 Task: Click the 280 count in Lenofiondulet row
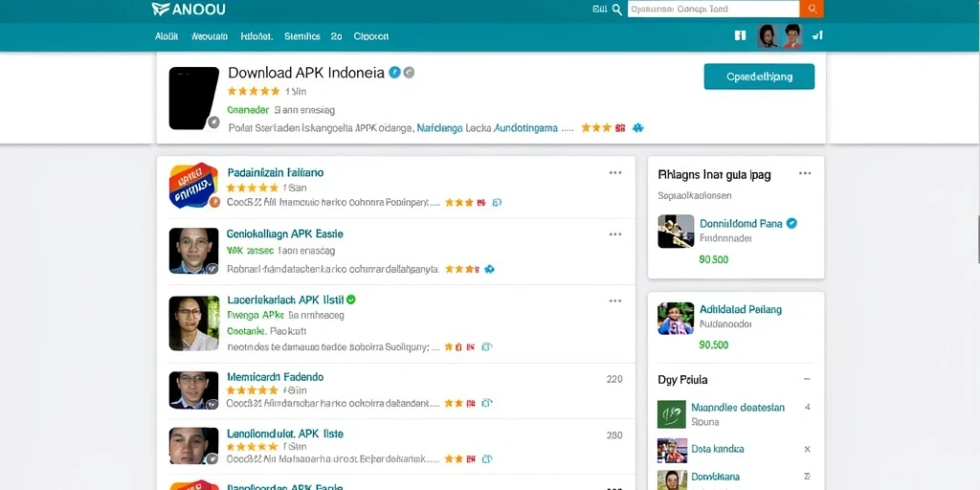click(614, 435)
